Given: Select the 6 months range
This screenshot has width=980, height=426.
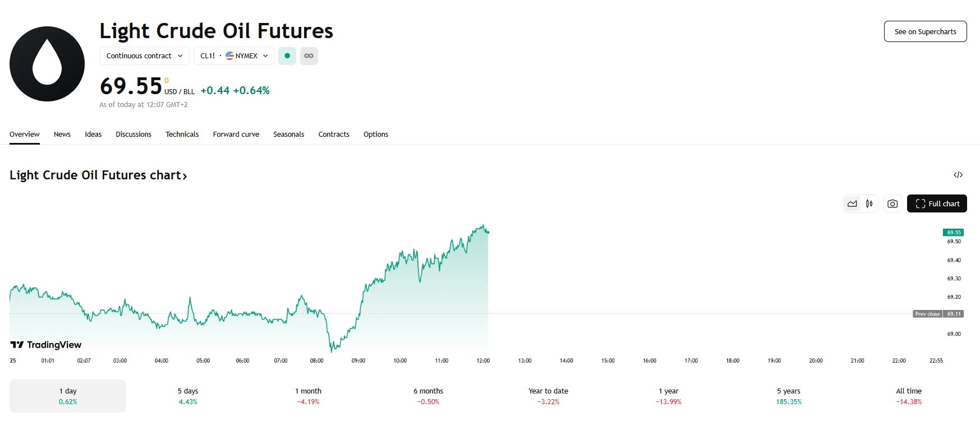Looking at the screenshot, I should point(428,396).
